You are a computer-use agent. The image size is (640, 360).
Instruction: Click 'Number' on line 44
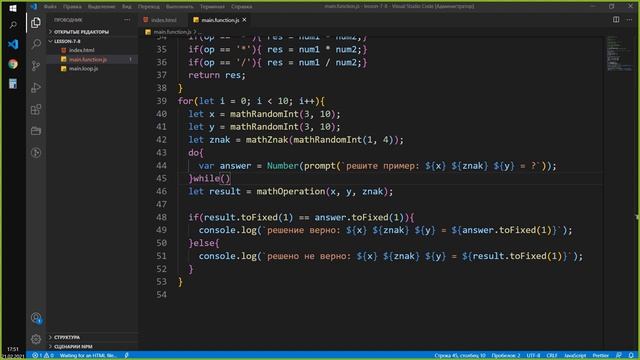tap(283, 166)
